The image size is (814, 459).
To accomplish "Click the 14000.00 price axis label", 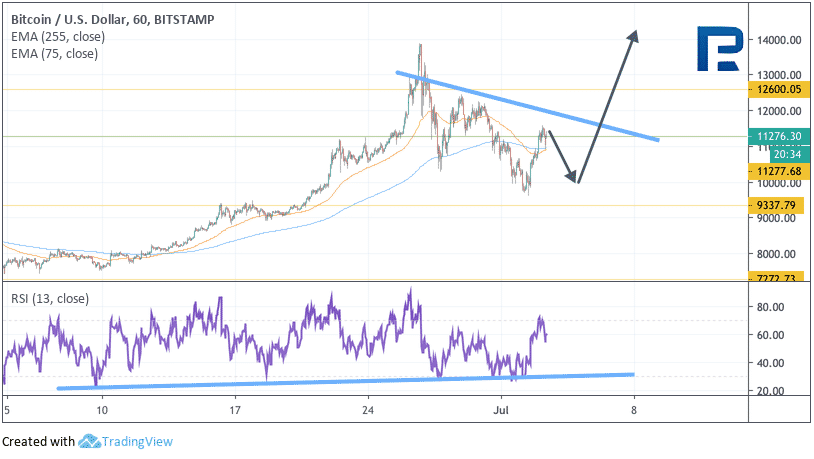I will point(779,40).
